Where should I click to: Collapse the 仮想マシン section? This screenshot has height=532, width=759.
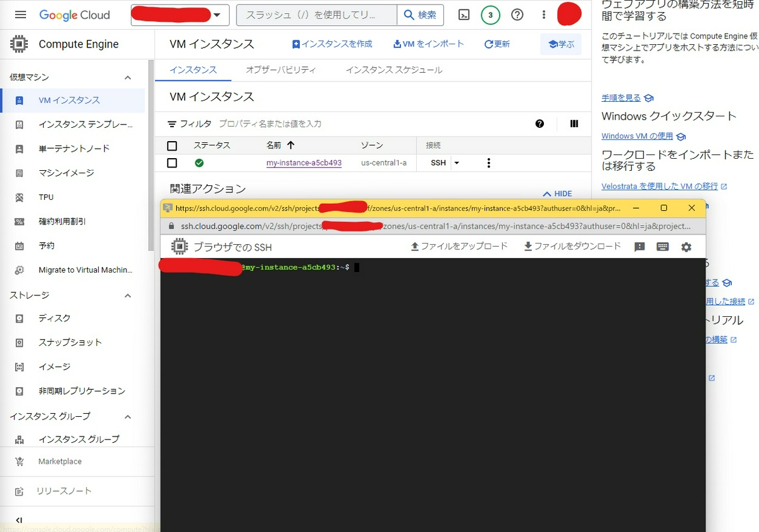[x=128, y=77]
